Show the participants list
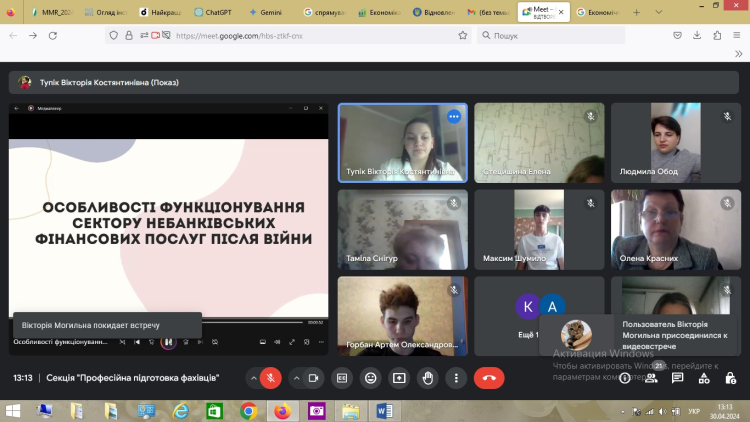This screenshot has width=750, height=422. pos(651,378)
